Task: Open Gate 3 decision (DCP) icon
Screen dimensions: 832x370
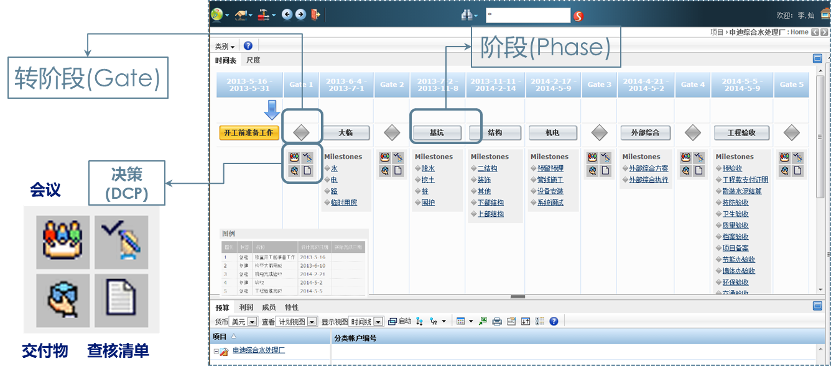Action: [605, 158]
